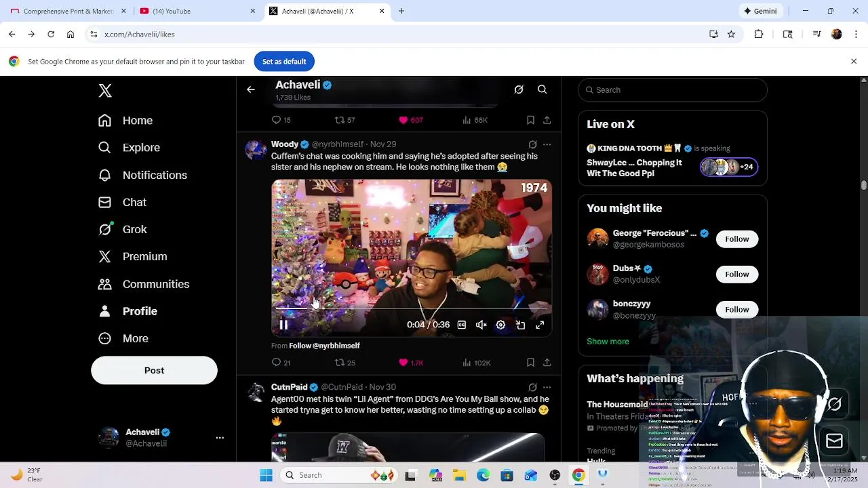
Task: Open Notifications in the sidebar
Action: pyautogui.click(x=142, y=175)
